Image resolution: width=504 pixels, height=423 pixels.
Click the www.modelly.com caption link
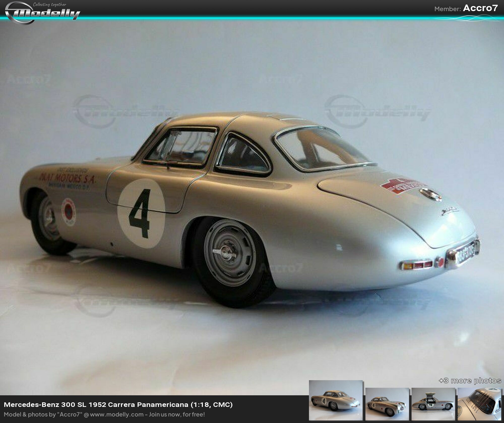(117, 414)
